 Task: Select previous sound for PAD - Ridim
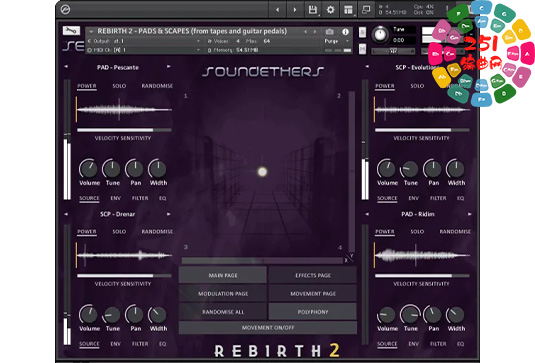pos(367,214)
